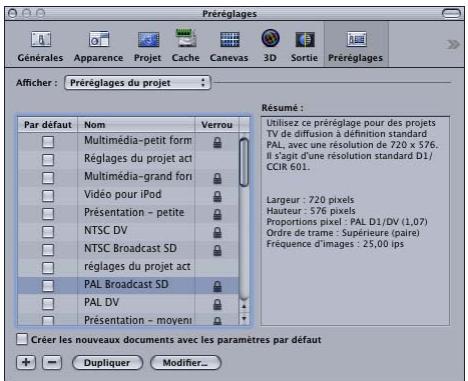468x381 pixels.
Task: Open the Afficher Préréglages du projet dropdown
Action: pyautogui.click(x=138, y=83)
